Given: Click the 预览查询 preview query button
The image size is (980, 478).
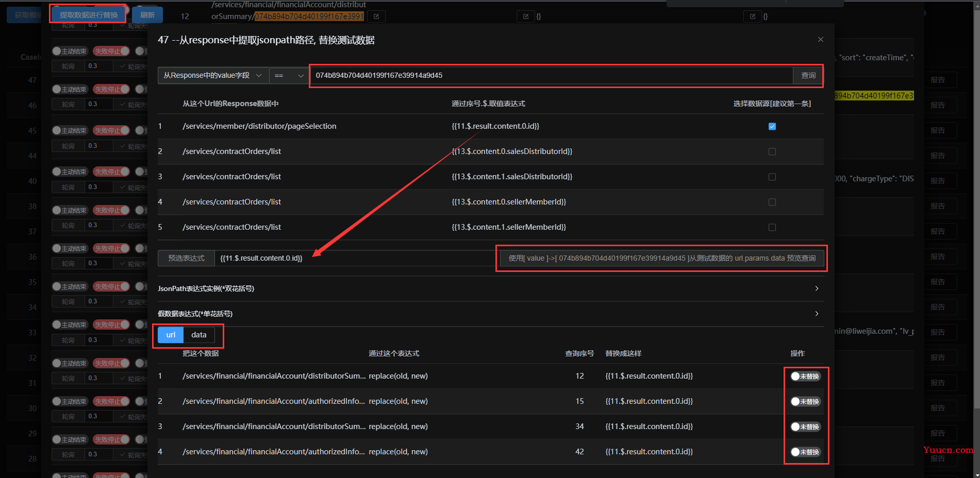Looking at the screenshot, I should [x=662, y=258].
